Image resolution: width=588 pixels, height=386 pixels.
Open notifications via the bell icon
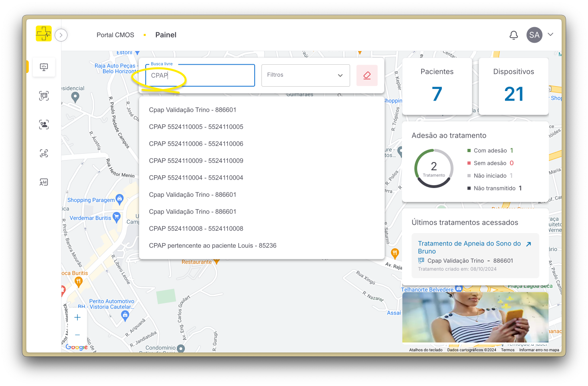click(514, 35)
